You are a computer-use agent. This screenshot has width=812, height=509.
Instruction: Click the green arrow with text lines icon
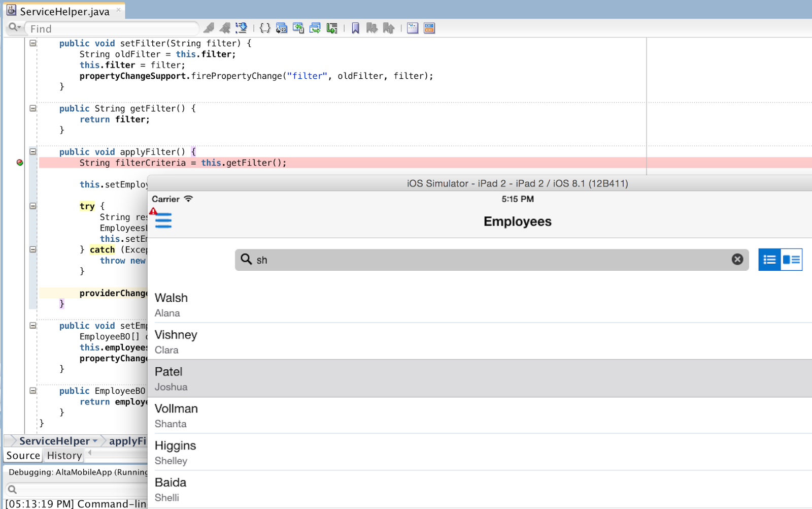[332, 28]
